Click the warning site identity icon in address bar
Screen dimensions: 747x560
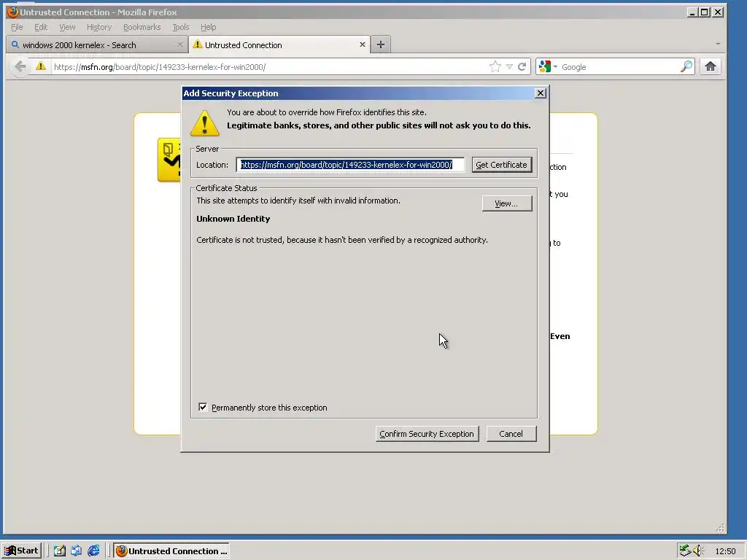[x=41, y=66]
